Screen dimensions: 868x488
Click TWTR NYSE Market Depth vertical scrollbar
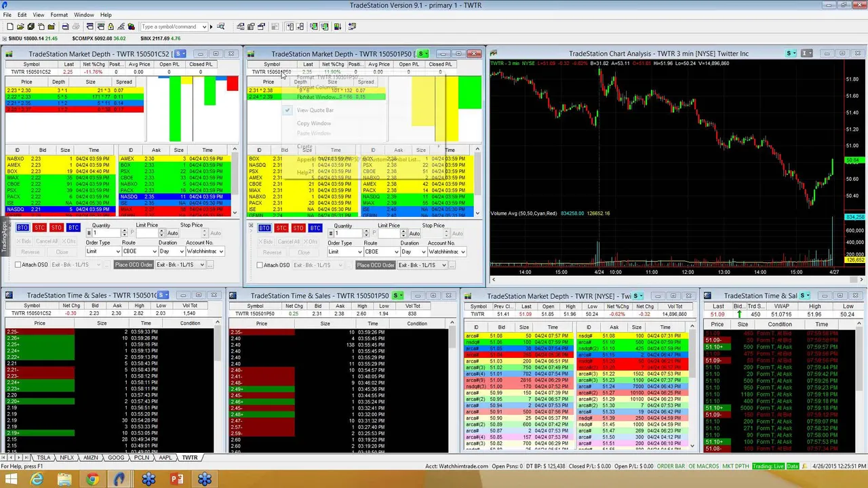[x=692, y=386]
